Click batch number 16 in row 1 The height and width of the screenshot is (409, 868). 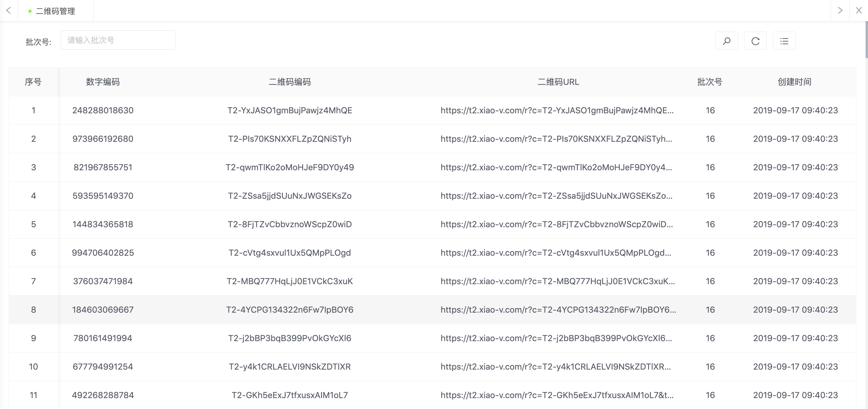pos(710,110)
